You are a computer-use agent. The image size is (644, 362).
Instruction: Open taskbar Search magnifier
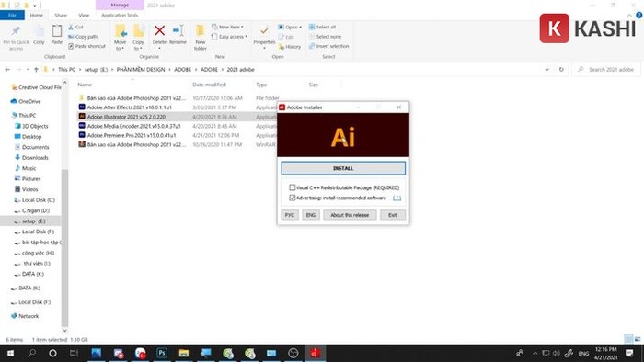pyautogui.click(x=31, y=353)
